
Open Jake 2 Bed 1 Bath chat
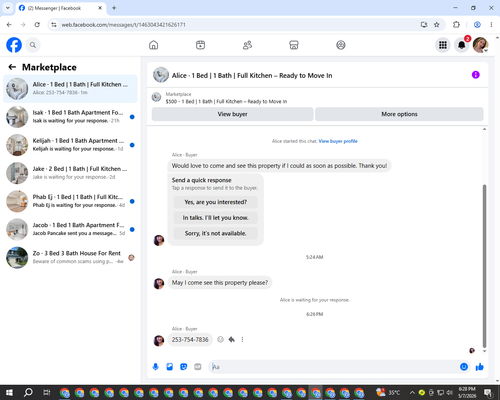coord(70,173)
